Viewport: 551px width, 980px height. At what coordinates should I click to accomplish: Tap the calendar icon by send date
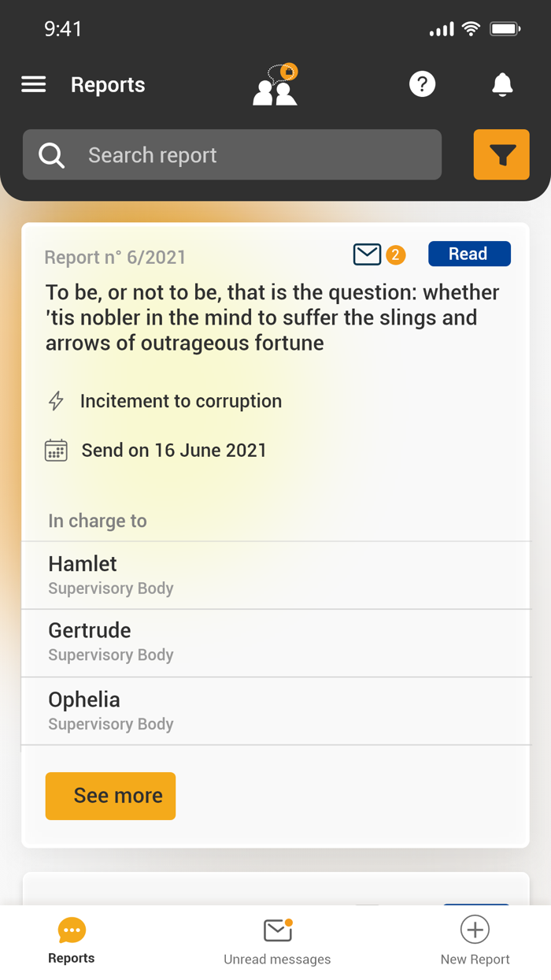coord(56,451)
